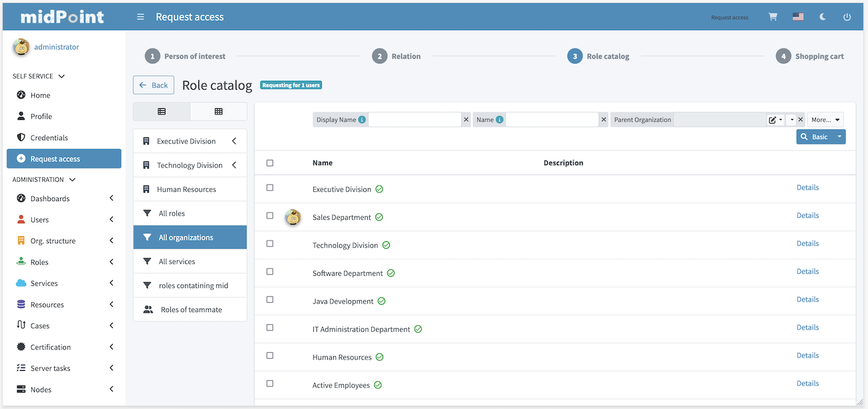Viewport: 868px width, 409px height.
Task: Select all roles with the header checkbox
Action: 270,162
